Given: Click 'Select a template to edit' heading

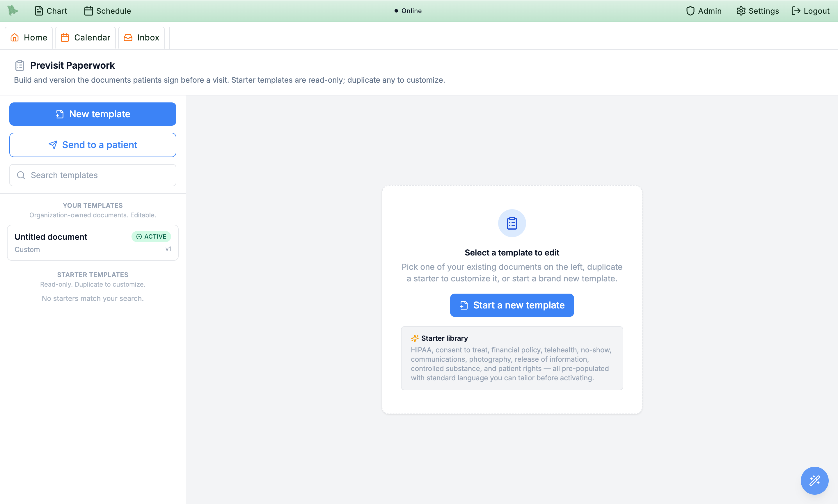Looking at the screenshot, I should 512,253.
